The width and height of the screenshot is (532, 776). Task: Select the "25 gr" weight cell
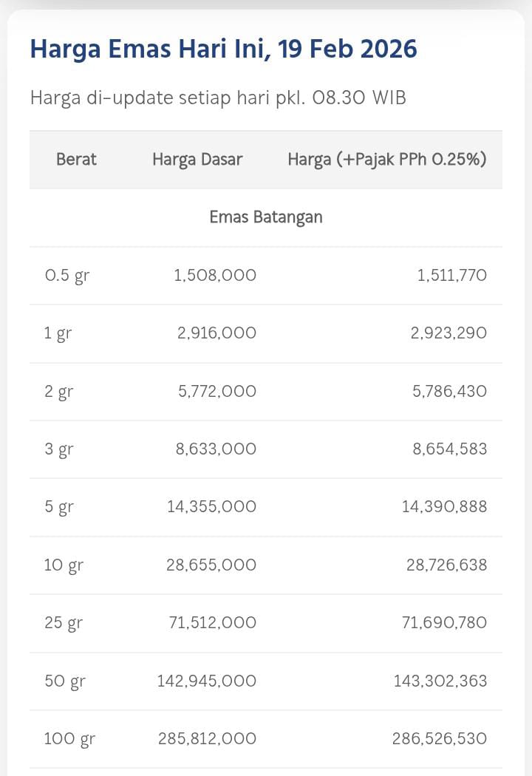(64, 623)
